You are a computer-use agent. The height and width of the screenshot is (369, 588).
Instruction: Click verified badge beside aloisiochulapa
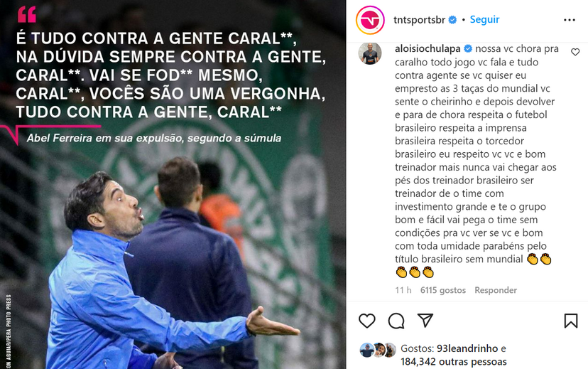tap(467, 48)
